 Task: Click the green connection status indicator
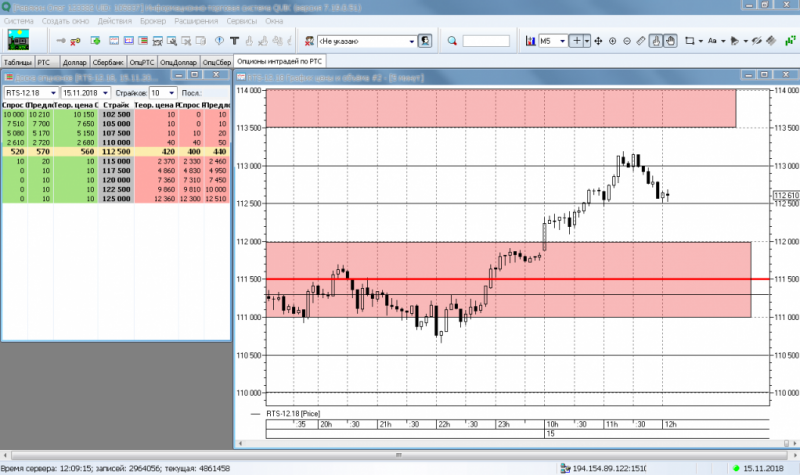[736, 468]
